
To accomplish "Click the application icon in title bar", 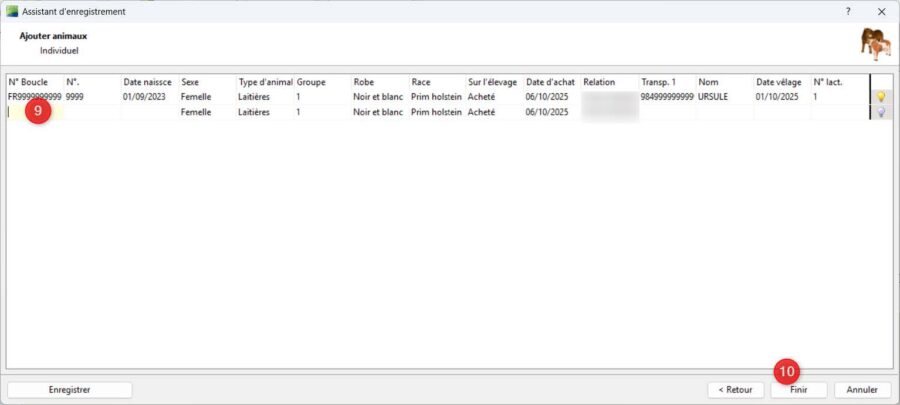I will (x=11, y=11).
